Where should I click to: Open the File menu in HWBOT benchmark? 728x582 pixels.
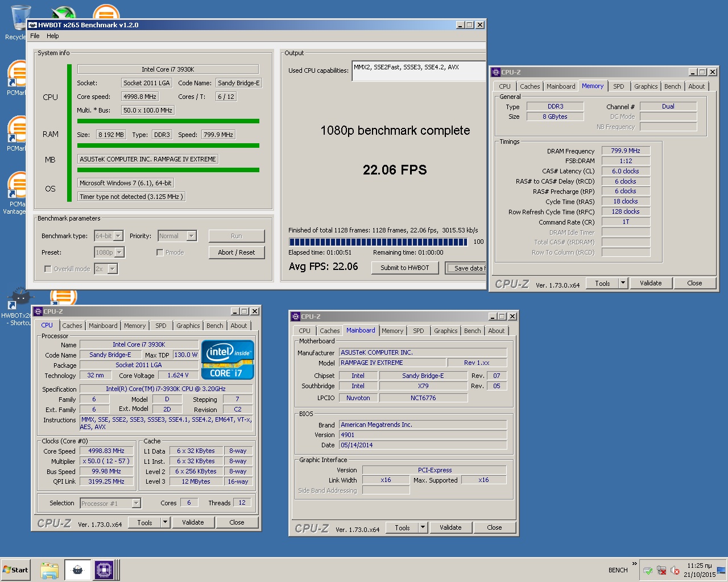pyautogui.click(x=35, y=36)
